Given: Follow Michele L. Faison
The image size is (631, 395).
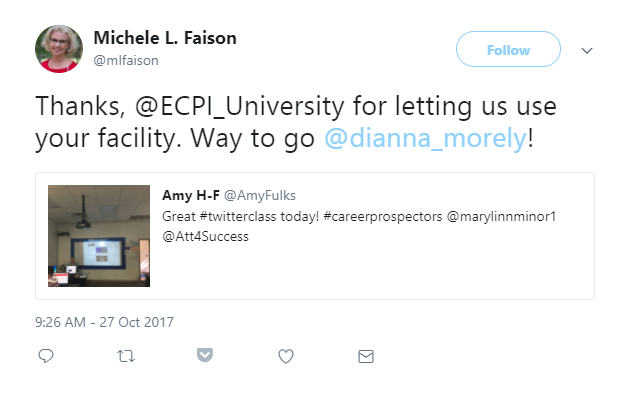Looking at the screenshot, I should (x=508, y=49).
